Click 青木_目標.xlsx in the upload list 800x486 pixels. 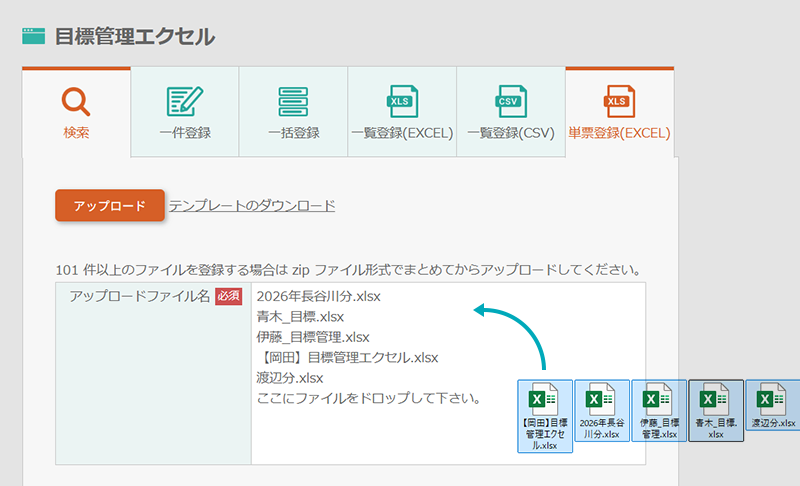[x=301, y=317]
